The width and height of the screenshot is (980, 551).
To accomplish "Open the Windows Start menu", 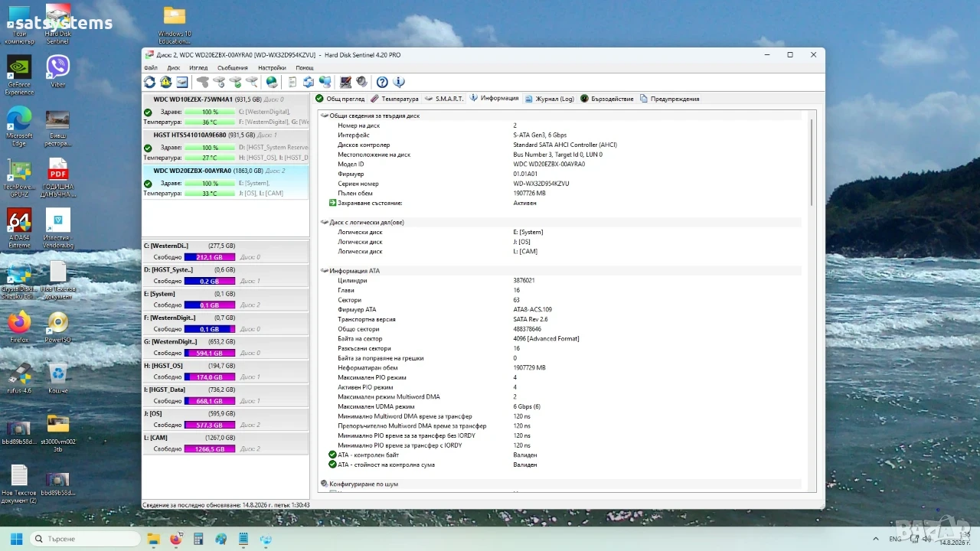I will [16, 539].
